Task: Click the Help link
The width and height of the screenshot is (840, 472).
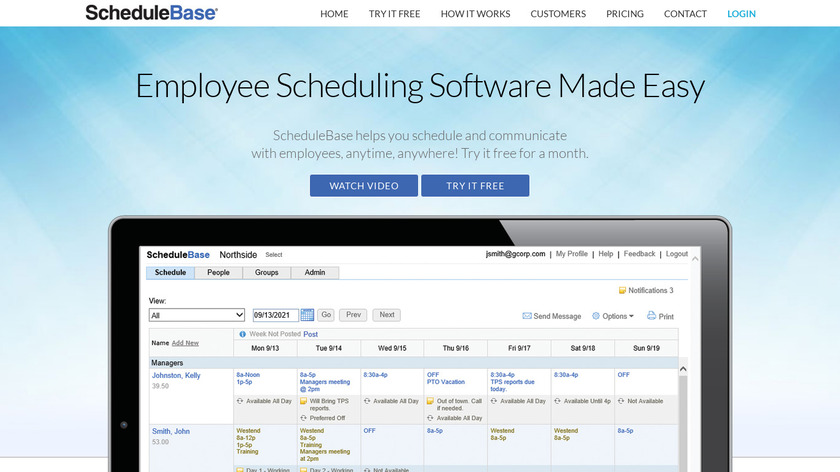Action: [606, 254]
